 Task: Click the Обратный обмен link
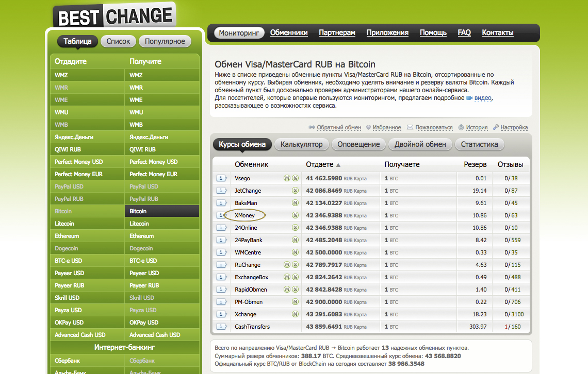click(338, 127)
